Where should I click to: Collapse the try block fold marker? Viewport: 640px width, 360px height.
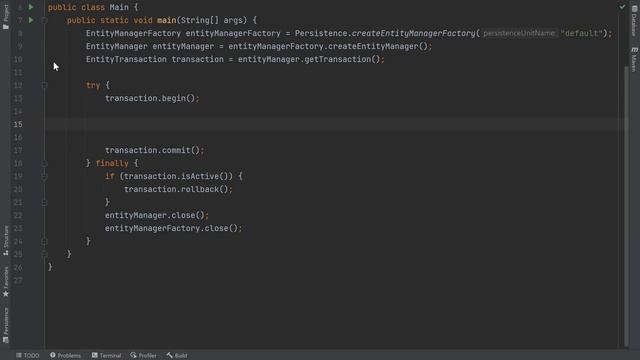pos(44,85)
